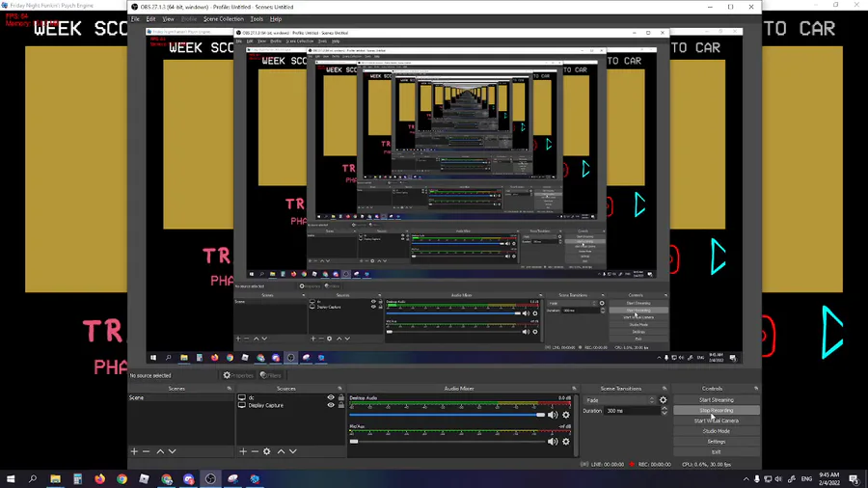Viewport: 868px width, 488px height.
Task: Open Desktop Audio settings gear
Action: pyautogui.click(x=566, y=415)
